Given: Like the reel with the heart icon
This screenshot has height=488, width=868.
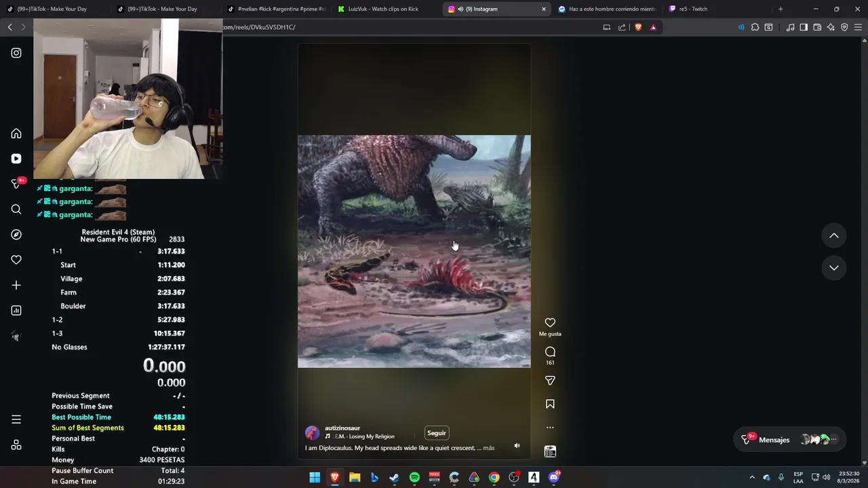Looking at the screenshot, I should click(x=550, y=323).
